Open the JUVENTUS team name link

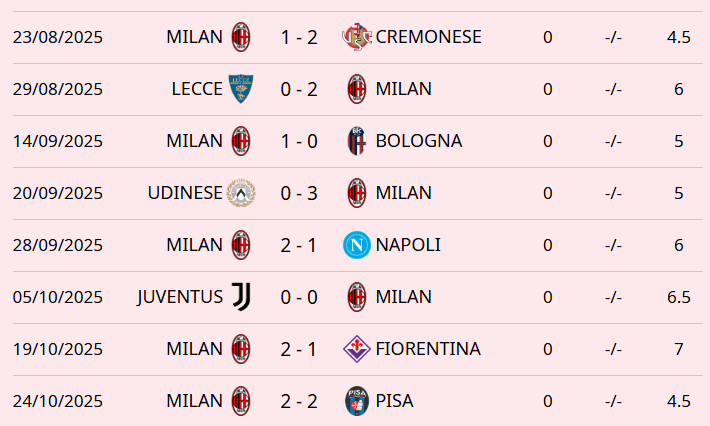[180, 297]
